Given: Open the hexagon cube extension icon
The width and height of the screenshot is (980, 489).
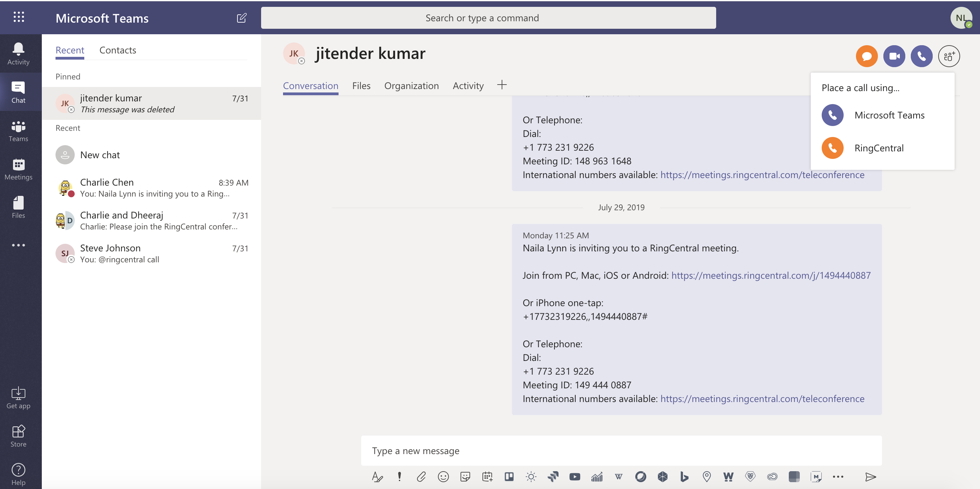Looking at the screenshot, I should (663, 476).
